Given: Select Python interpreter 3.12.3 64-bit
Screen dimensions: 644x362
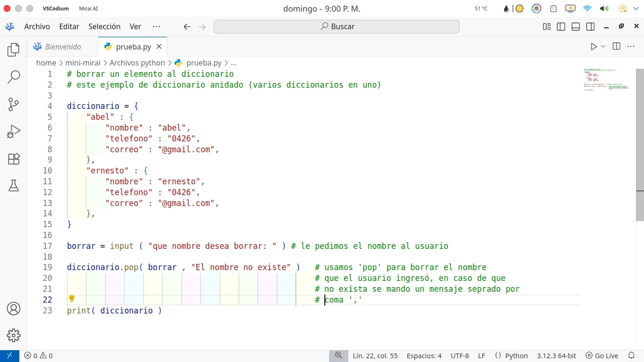Looking at the screenshot, I should pyautogui.click(x=556, y=356).
